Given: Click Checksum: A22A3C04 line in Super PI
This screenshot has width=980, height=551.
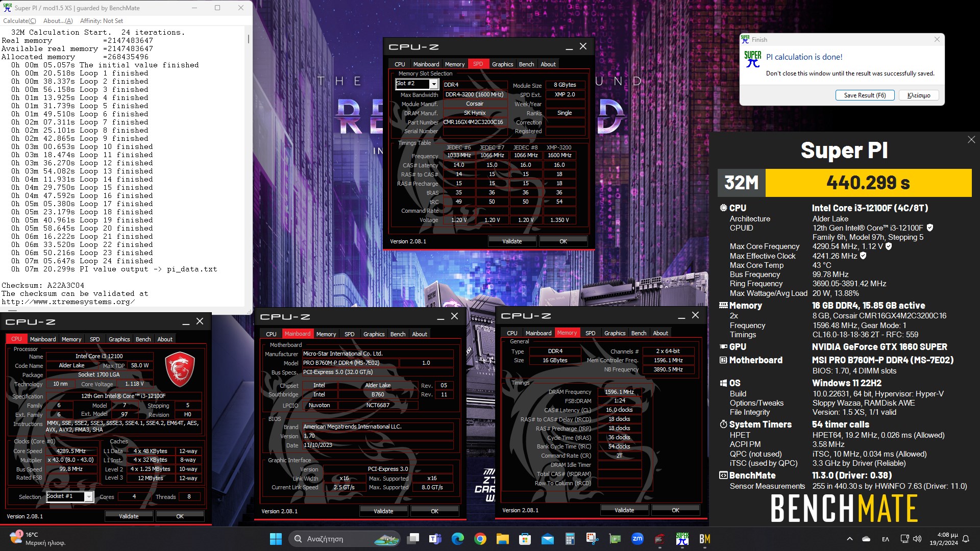Looking at the screenshot, I should pos(43,286).
